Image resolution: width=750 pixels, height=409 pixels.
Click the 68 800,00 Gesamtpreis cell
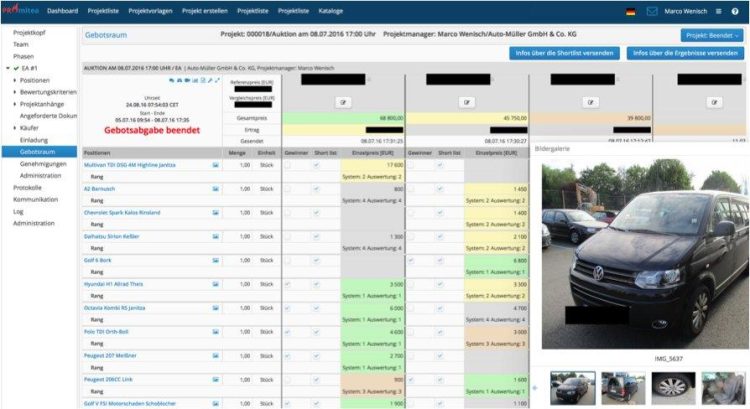pos(343,118)
